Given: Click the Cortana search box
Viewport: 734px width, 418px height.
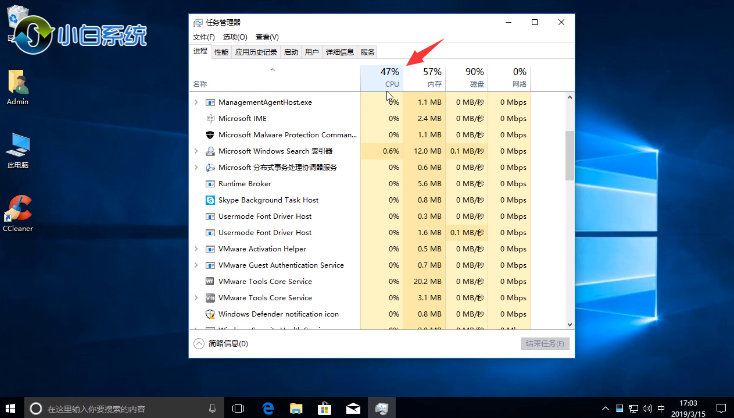Looking at the screenshot, I should (124, 408).
